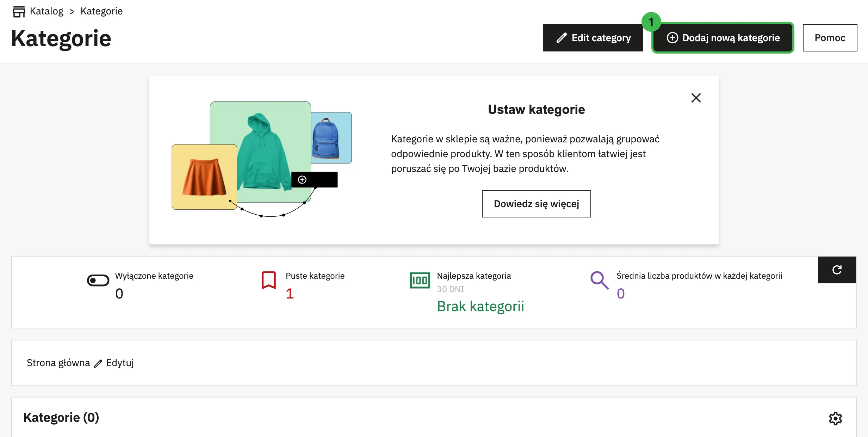Image resolution: width=868 pixels, height=437 pixels.
Task: Click the green Najlepsza kategoria icon
Action: [x=420, y=281]
